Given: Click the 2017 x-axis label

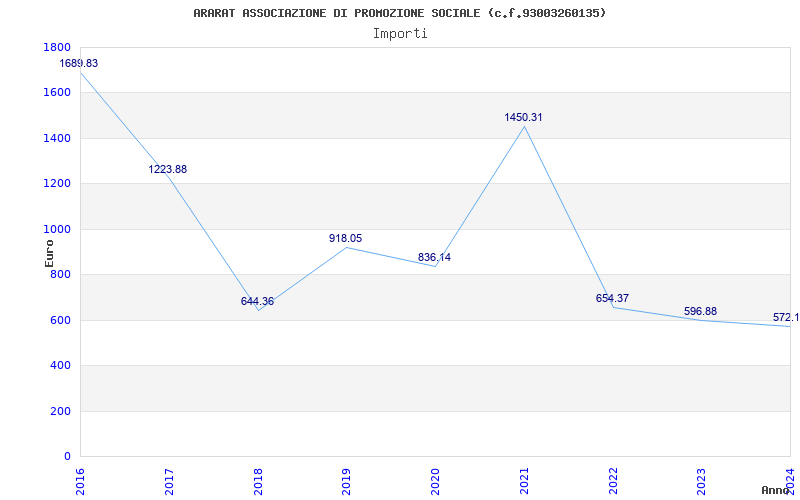Looking at the screenshot, I should tap(170, 481).
